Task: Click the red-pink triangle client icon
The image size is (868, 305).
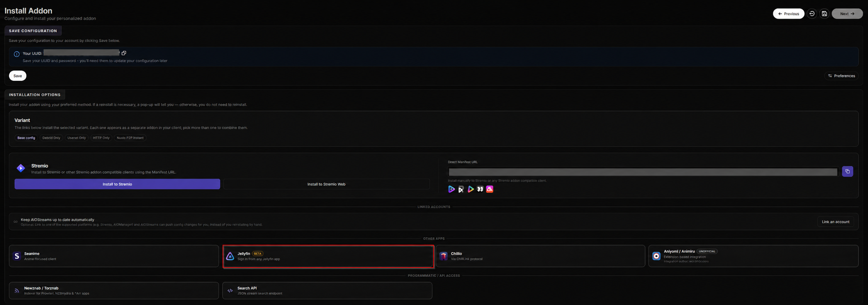Action: 490,189
